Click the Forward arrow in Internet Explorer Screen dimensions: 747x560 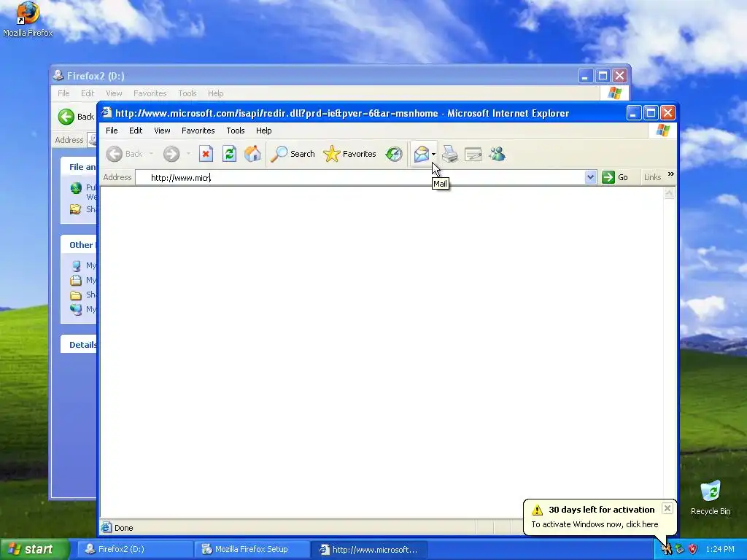[x=171, y=154]
